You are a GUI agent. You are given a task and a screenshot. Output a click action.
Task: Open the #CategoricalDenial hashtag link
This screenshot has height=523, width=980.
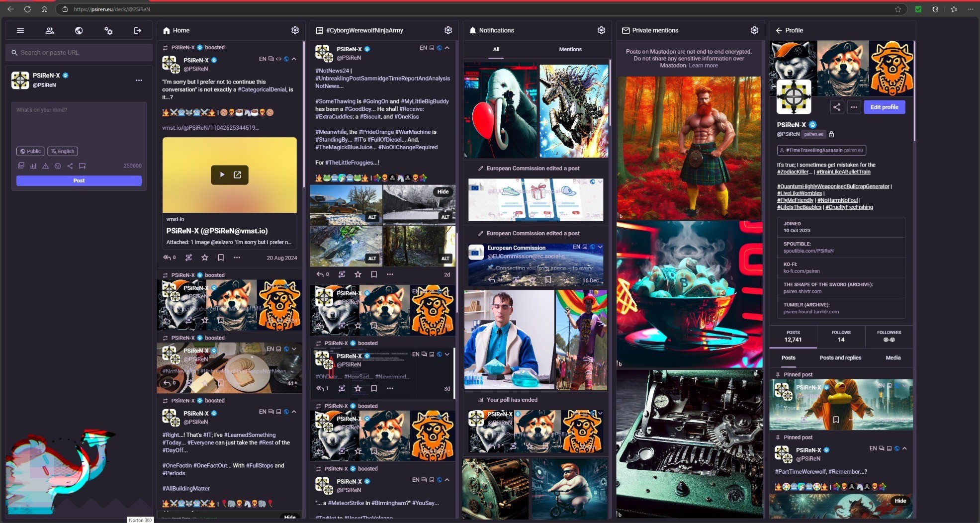tap(262, 89)
